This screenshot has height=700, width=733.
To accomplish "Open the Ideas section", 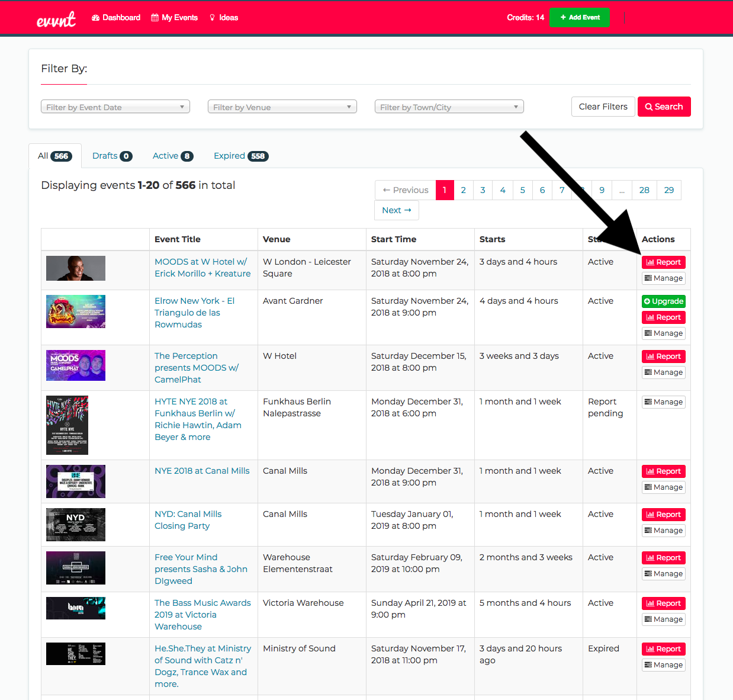I will (224, 18).
